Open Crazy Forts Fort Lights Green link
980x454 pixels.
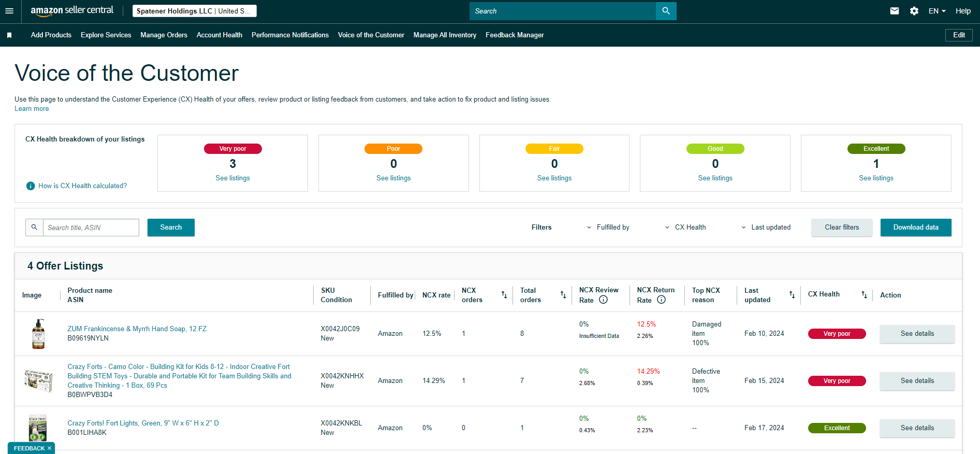coord(143,423)
